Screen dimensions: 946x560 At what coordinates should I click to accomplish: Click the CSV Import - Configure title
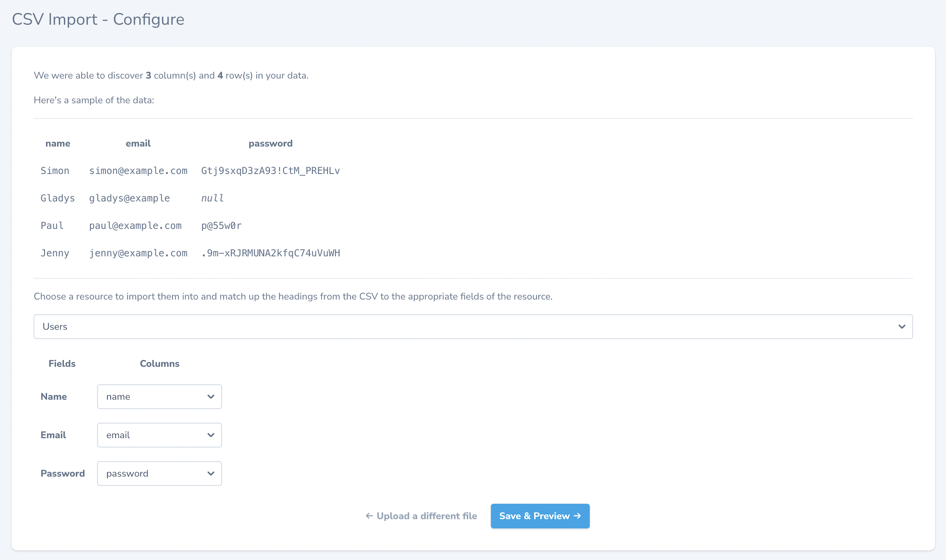coord(98,19)
